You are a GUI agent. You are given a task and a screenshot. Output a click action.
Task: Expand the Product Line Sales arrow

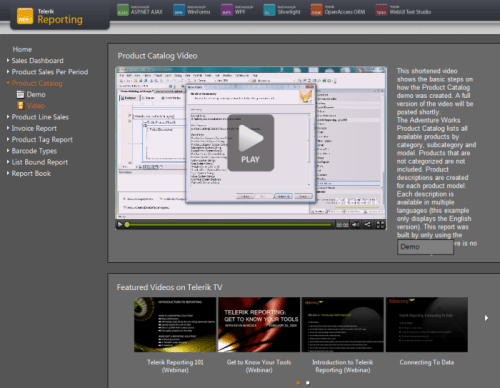pos(8,117)
